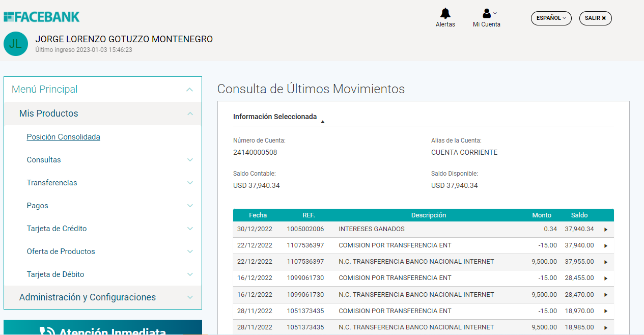
Task: Expand the Tarjeta de Crédito menu
Action: [190, 229]
